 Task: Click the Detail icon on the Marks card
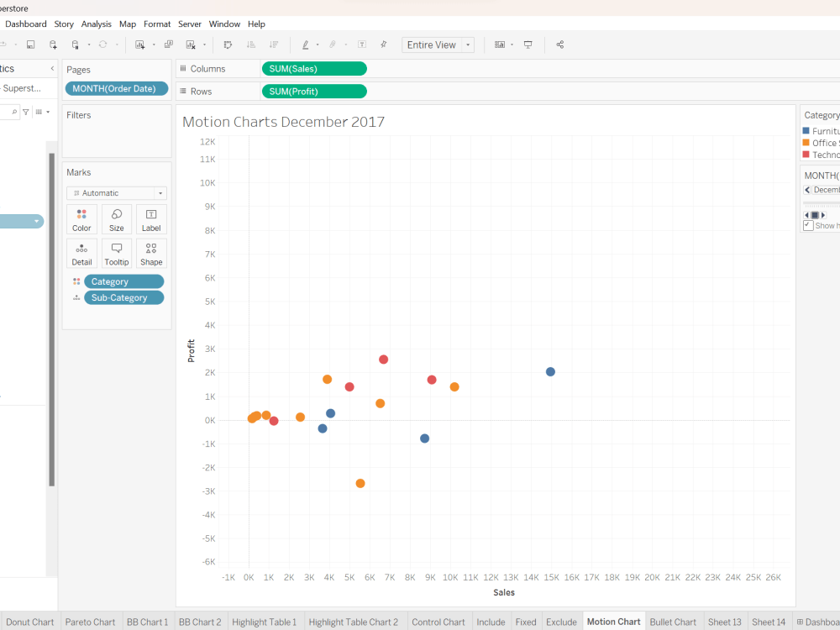point(81,253)
